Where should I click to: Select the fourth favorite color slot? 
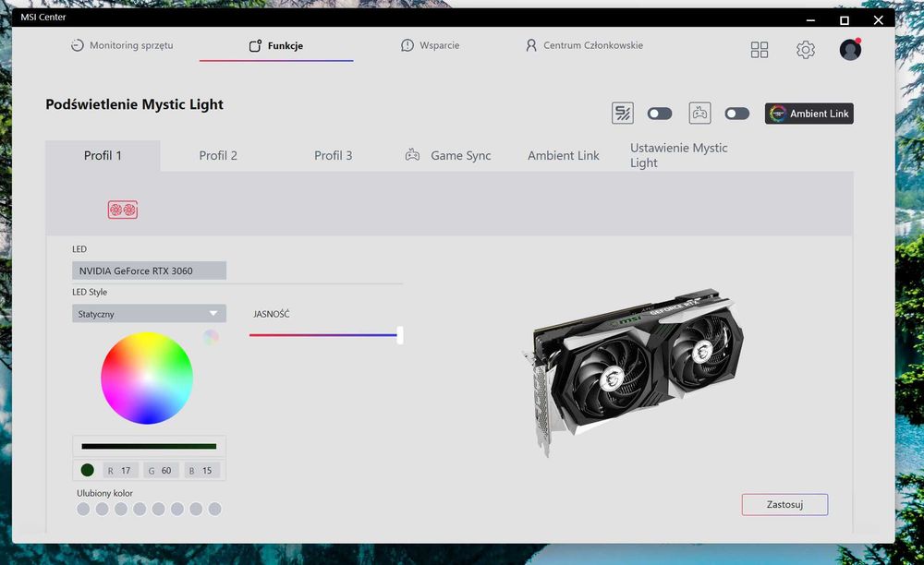tap(140, 509)
